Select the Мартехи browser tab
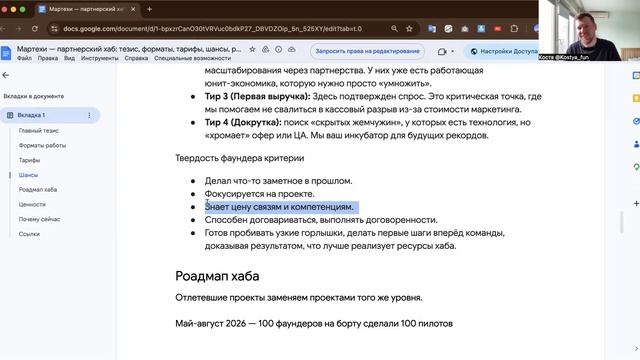 point(87,9)
